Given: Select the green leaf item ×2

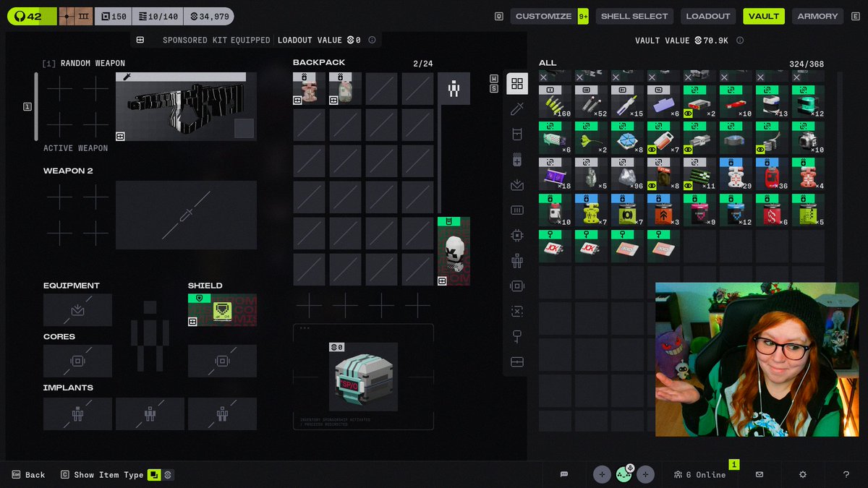Looking at the screenshot, I should (x=591, y=138).
